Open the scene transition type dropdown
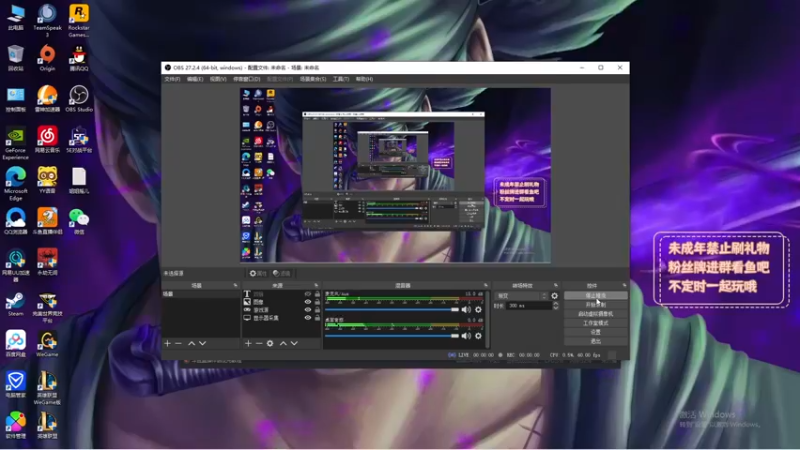Viewport: 800px width, 450px height. click(521, 296)
